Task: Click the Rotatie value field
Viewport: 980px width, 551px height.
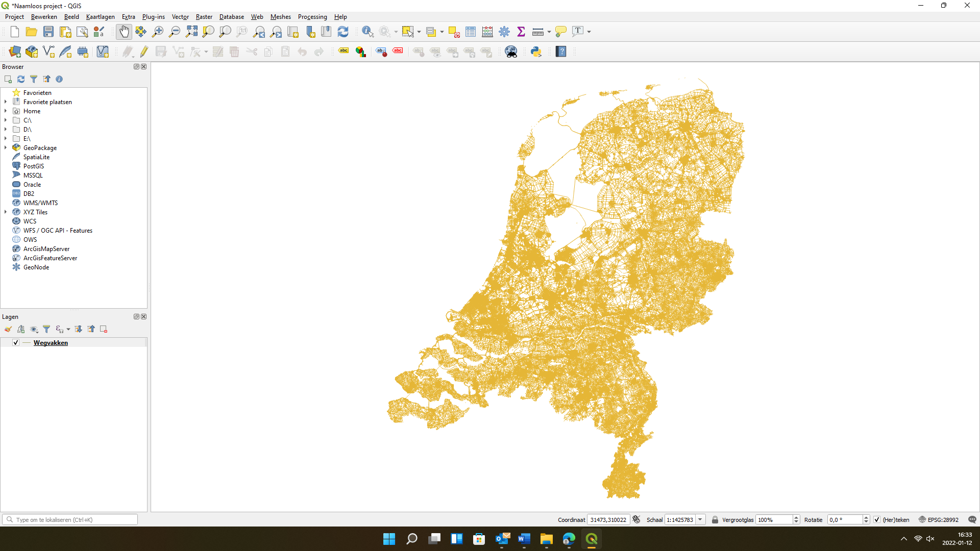Action: (x=845, y=520)
